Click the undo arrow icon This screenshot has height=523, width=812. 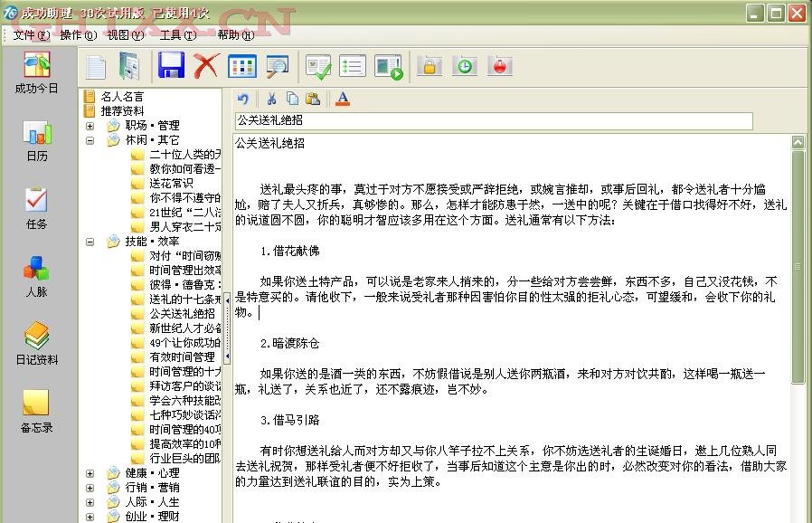click(x=242, y=100)
